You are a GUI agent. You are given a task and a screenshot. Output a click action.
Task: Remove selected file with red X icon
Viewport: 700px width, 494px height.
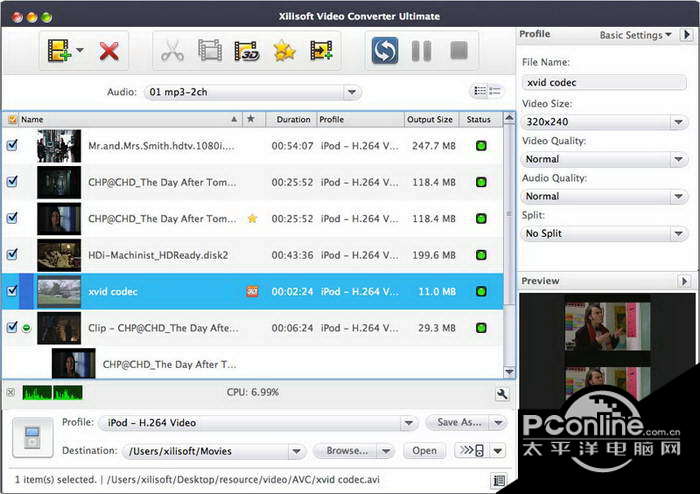click(109, 51)
